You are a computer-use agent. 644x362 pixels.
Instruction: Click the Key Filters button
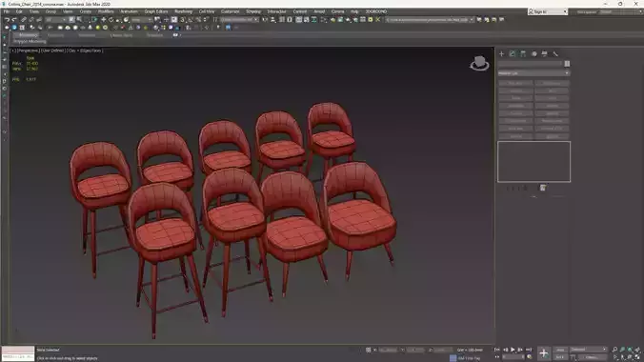click(592, 357)
